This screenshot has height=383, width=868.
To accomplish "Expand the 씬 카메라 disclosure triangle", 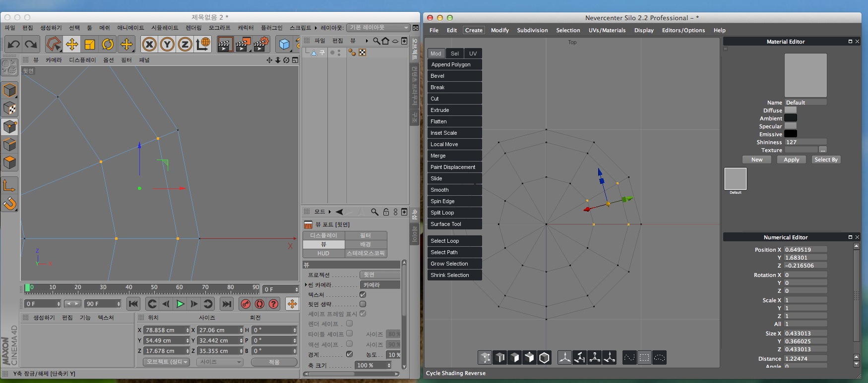I will (306, 285).
